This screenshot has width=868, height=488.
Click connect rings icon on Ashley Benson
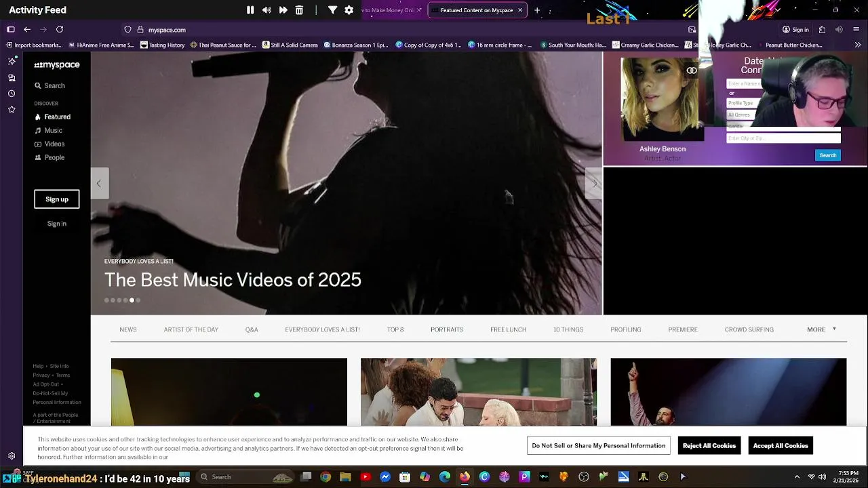pos(692,70)
